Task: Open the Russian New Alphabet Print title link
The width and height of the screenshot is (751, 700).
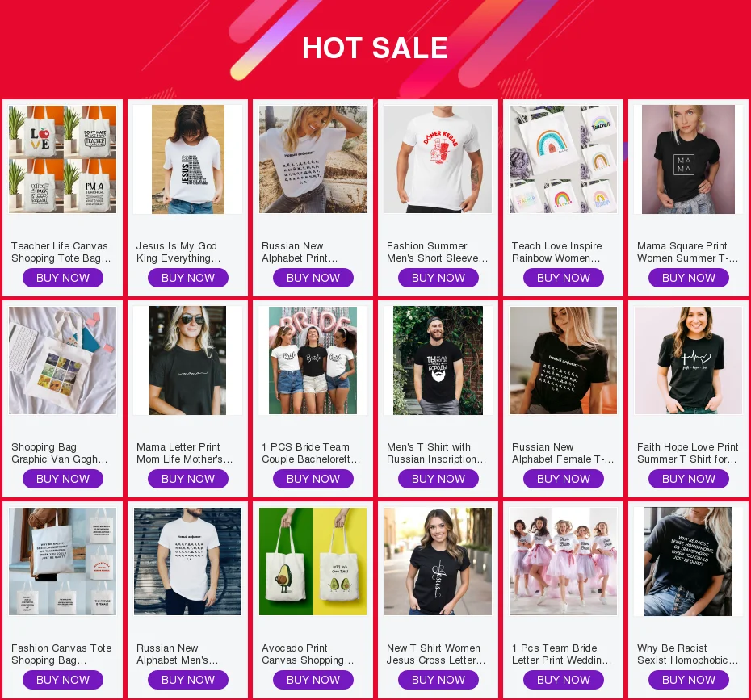Action: click(300, 252)
